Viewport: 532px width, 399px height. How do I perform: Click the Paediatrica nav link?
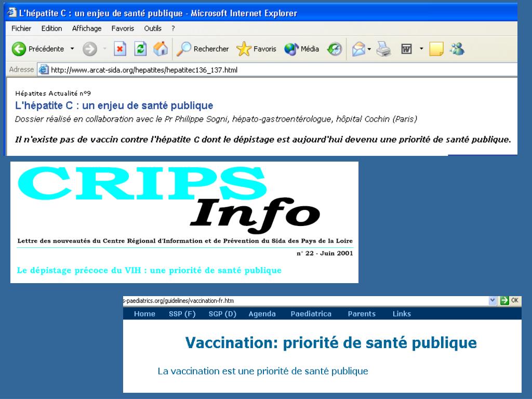(311, 314)
